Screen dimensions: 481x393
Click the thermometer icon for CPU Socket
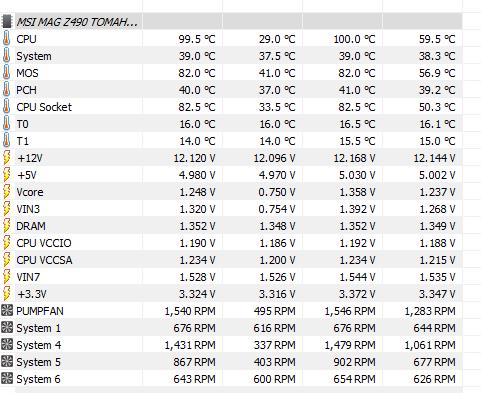pyautogui.click(x=6, y=107)
